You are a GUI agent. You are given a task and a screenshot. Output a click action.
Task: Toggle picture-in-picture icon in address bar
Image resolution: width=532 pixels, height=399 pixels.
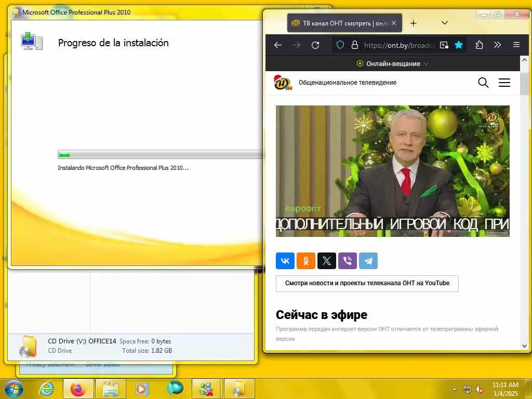point(444,45)
